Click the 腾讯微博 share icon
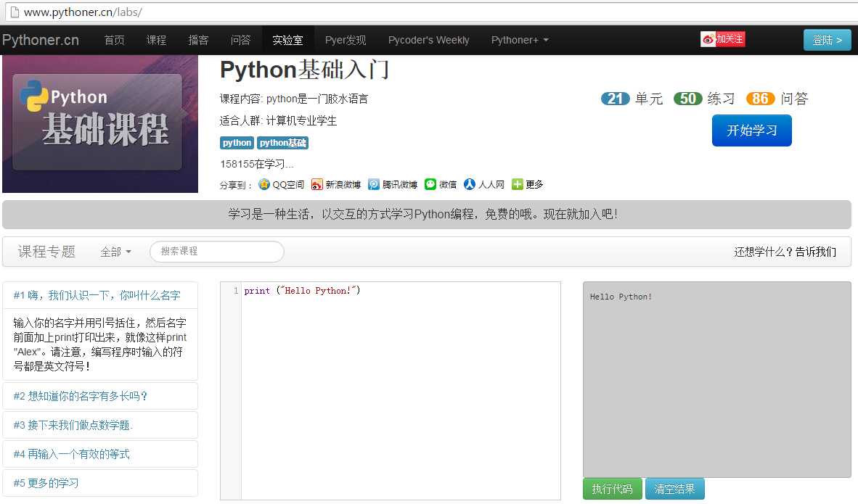Screen dimensions: 858x504 tap(374, 184)
